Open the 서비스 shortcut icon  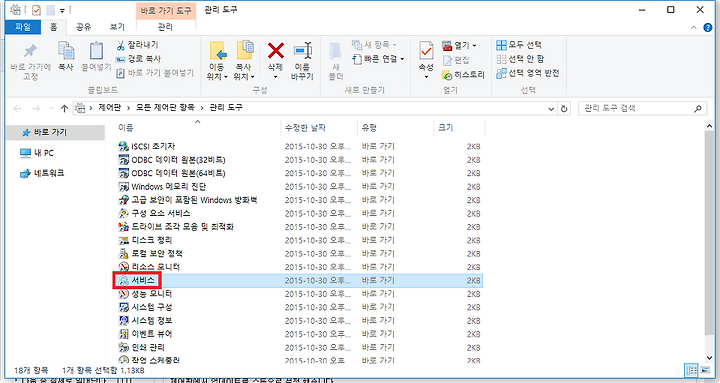pyautogui.click(x=123, y=280)
